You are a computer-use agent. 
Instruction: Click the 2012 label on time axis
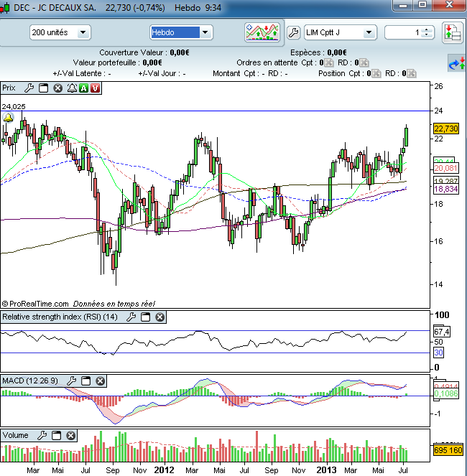coord(164,470)
